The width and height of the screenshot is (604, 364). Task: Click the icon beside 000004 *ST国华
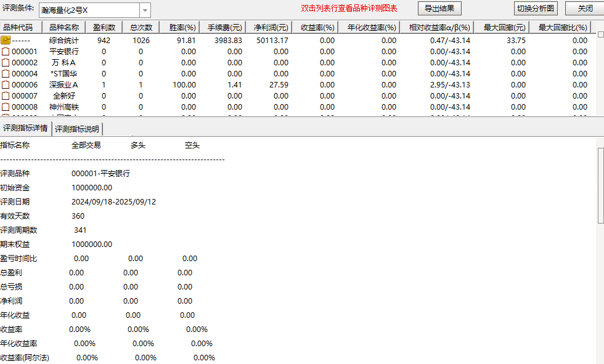click(6, 74)
